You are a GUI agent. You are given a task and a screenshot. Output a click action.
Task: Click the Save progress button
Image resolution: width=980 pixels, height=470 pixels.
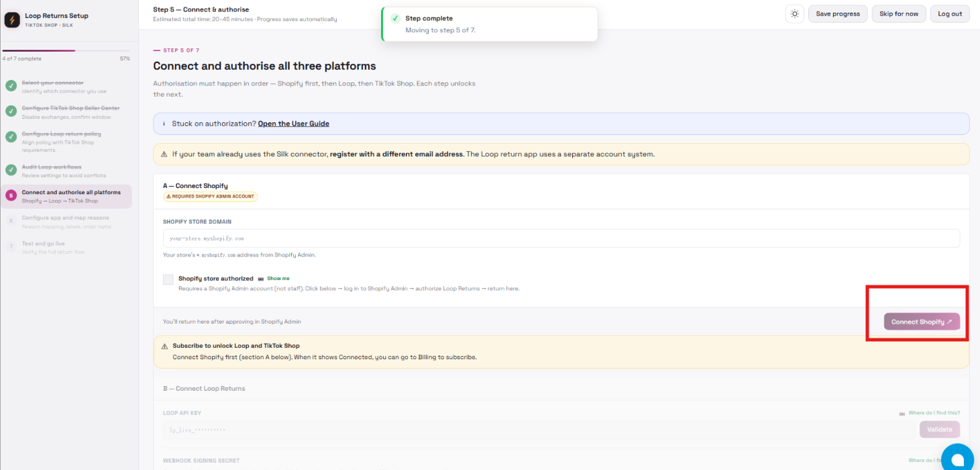click(838, 13)
